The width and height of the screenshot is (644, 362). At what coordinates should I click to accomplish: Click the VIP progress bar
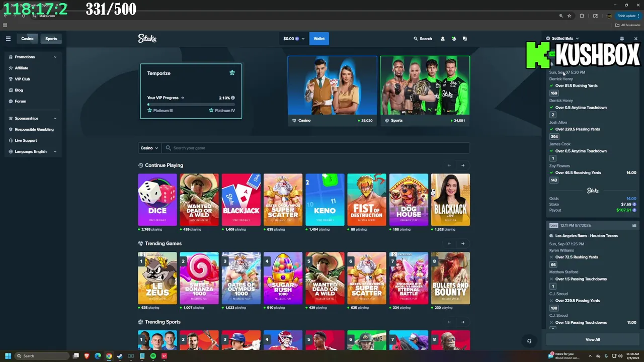(191, 105)
